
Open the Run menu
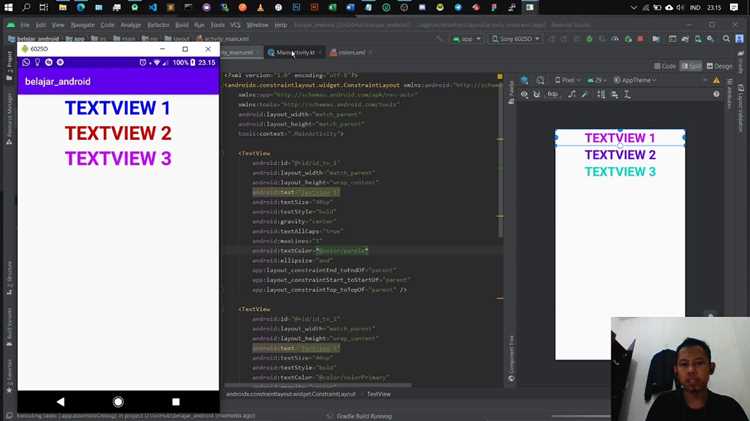coord(199,25)
